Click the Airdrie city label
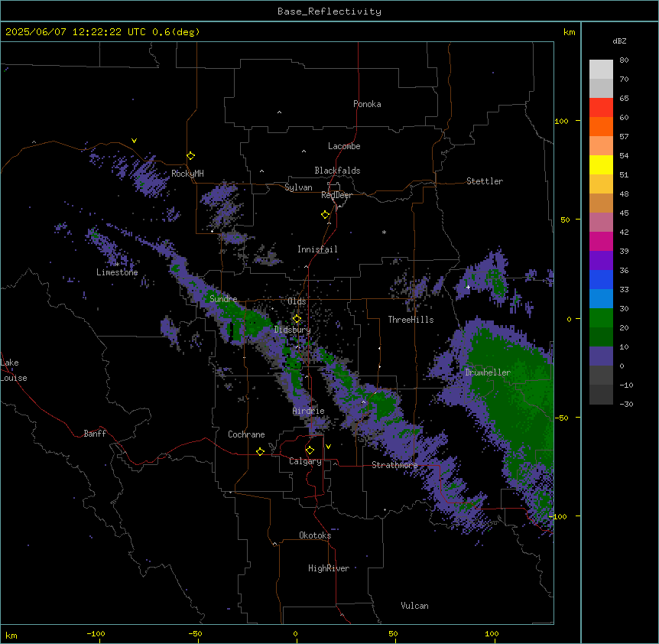Image resolution: width=659 pixels, height=644 pixels. (x=308, y=411)
